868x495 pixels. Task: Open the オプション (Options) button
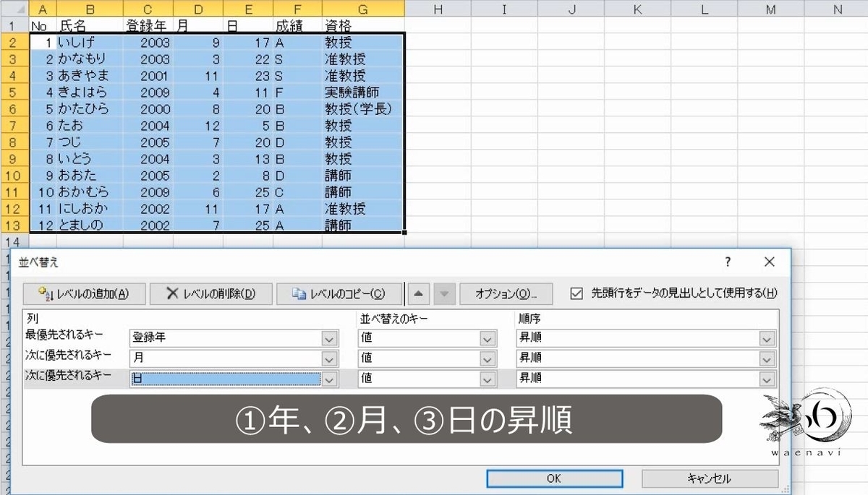click(506, 293)
